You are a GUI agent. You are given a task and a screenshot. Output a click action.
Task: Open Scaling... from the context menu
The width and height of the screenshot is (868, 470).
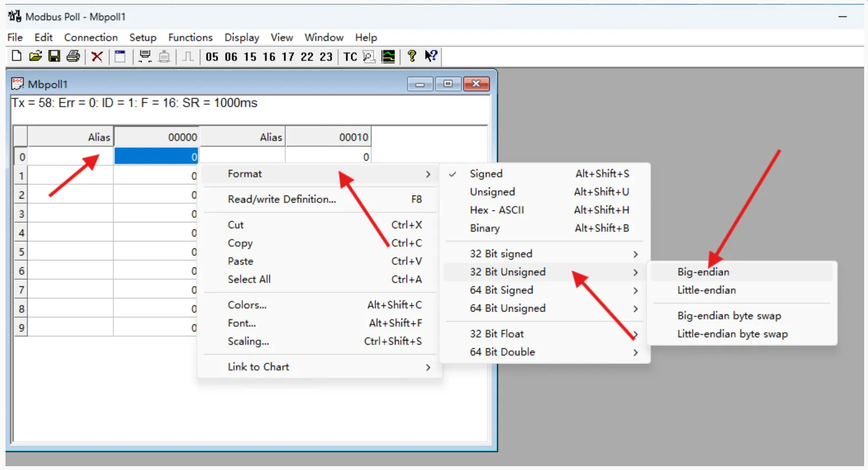[x=320, y=341]
